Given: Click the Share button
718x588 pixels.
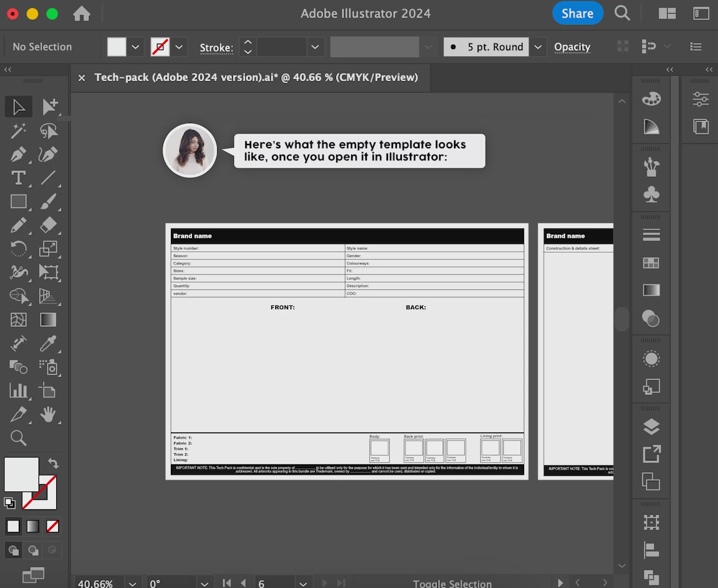Looking at the screenshot, I should (x=577, y=13).
